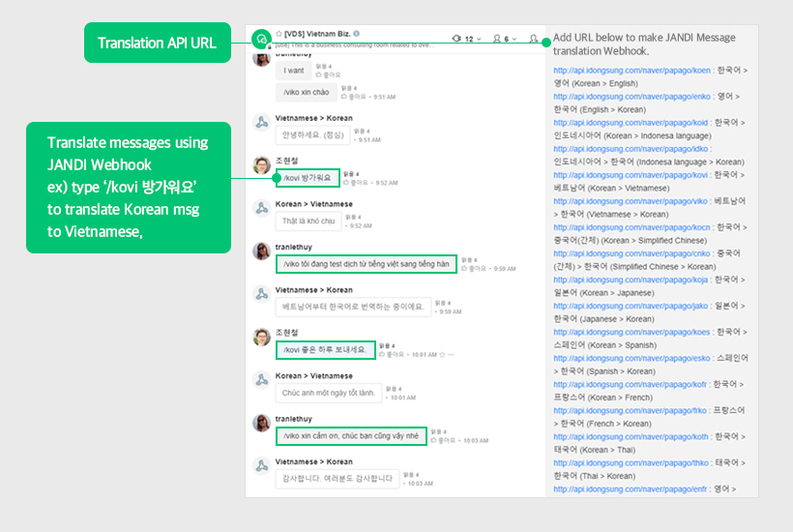Screen dimensions: 793x532
Task: Click the webhook bot avatar of the 9:51 AM translation
Action: (x=261, y=123)
